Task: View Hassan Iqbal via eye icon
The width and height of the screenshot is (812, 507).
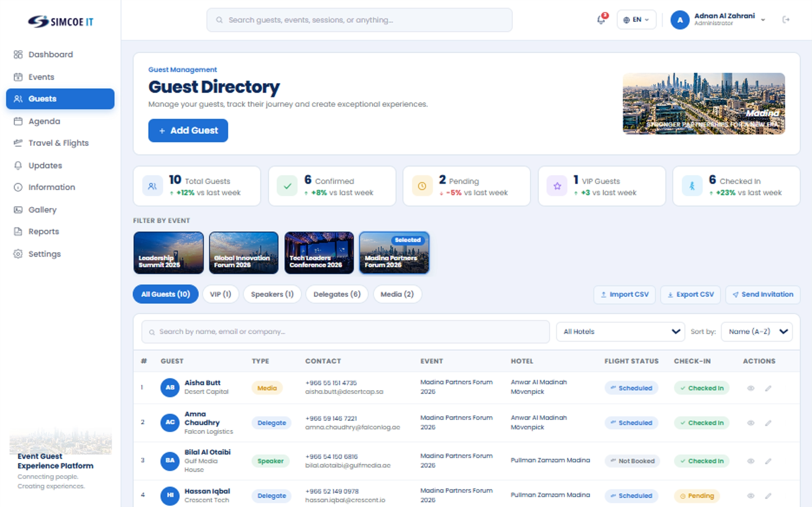Action: pyautogui.click(x=751, y=496)
